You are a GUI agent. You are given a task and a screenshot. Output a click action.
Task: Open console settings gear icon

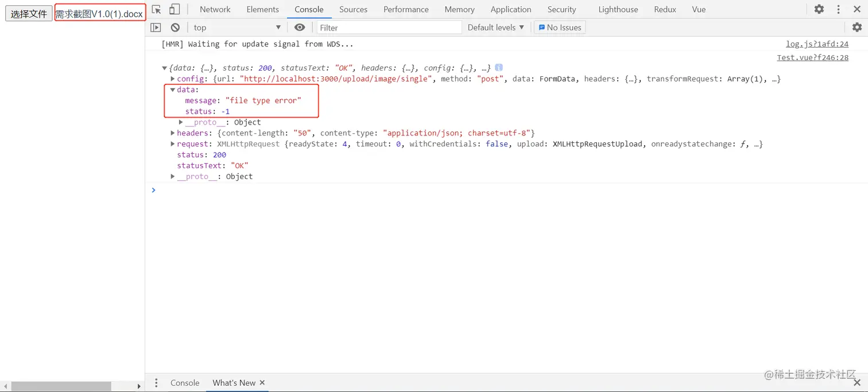[x=857, y=28]
